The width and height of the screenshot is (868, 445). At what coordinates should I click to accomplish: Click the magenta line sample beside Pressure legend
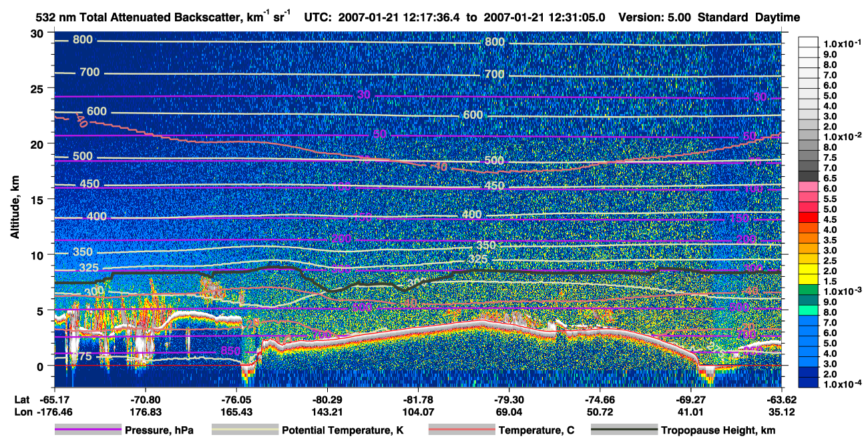click(x=88, y=430)
